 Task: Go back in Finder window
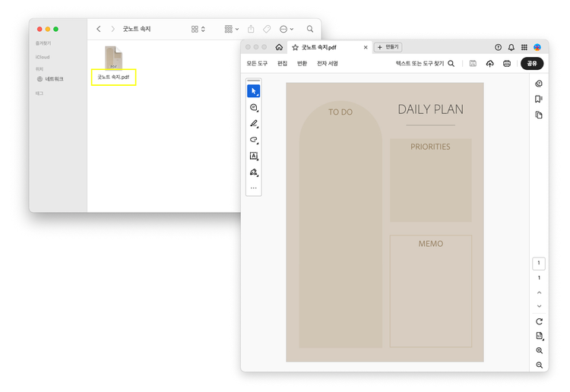click(99, 29)
